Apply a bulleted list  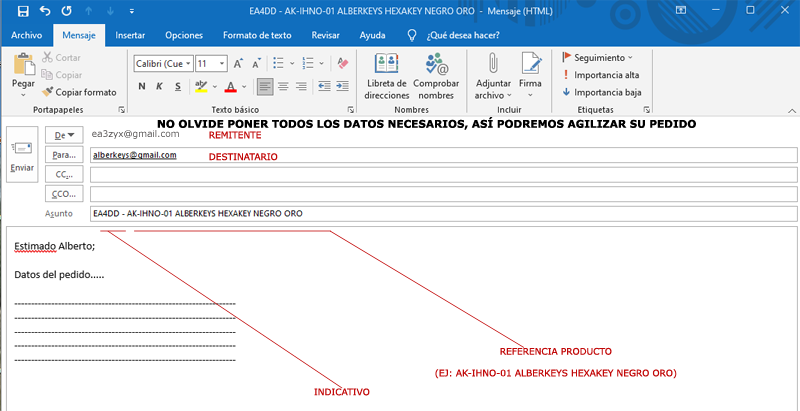pos(279,63)
